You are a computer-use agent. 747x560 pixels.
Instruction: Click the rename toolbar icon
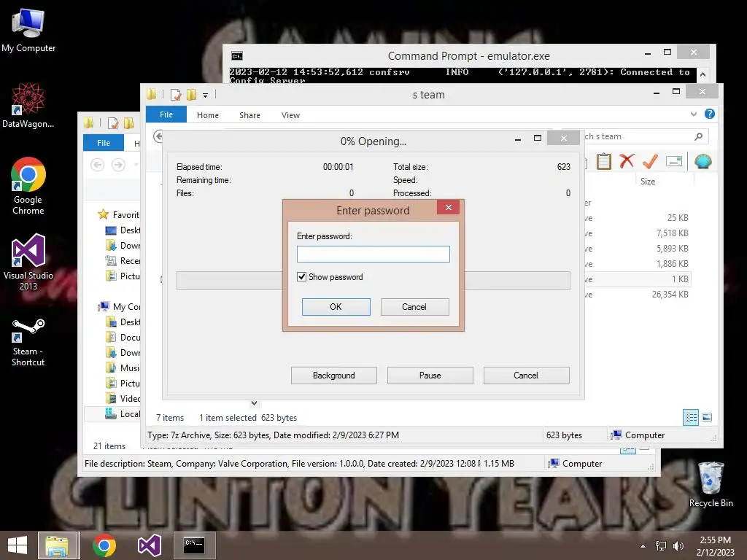coord(673,161)
